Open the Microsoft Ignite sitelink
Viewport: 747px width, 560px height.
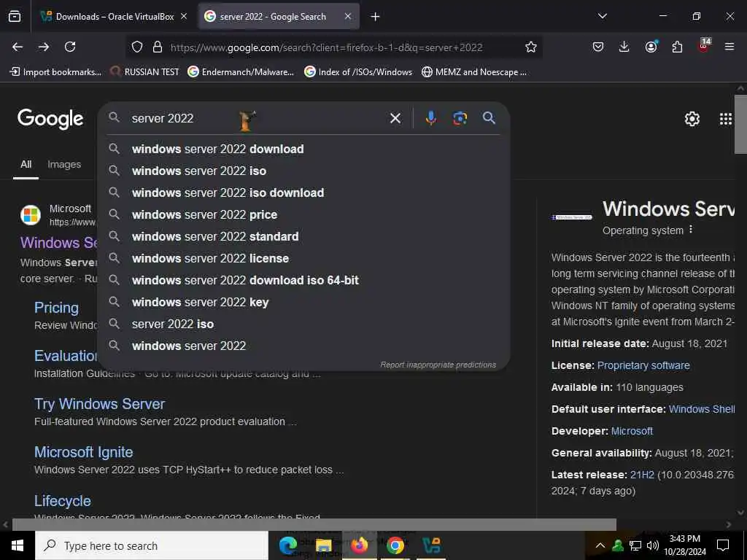coord(83,452)
